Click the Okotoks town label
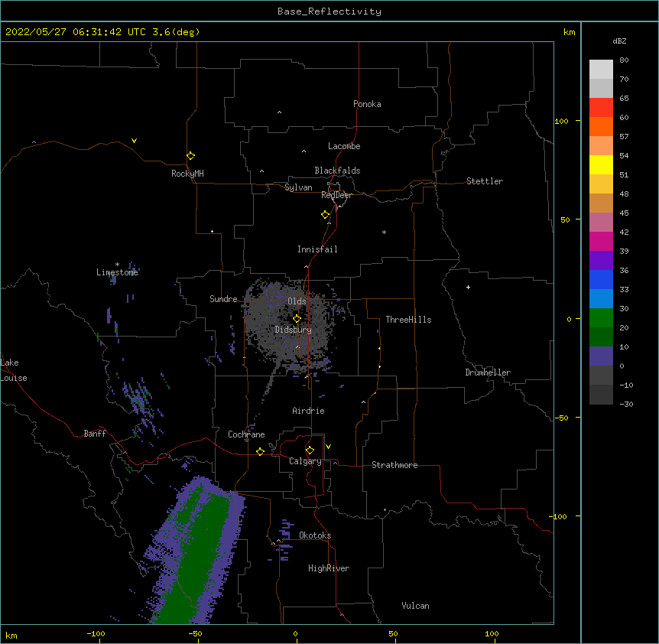The image size is (659, 644). [315, 535]
